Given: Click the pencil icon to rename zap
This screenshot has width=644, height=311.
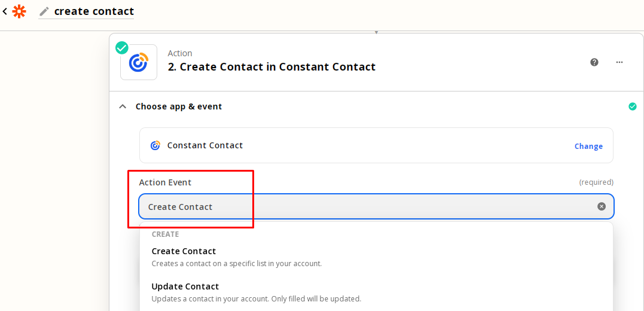Looking at the screenshot, I should point(44,11).
